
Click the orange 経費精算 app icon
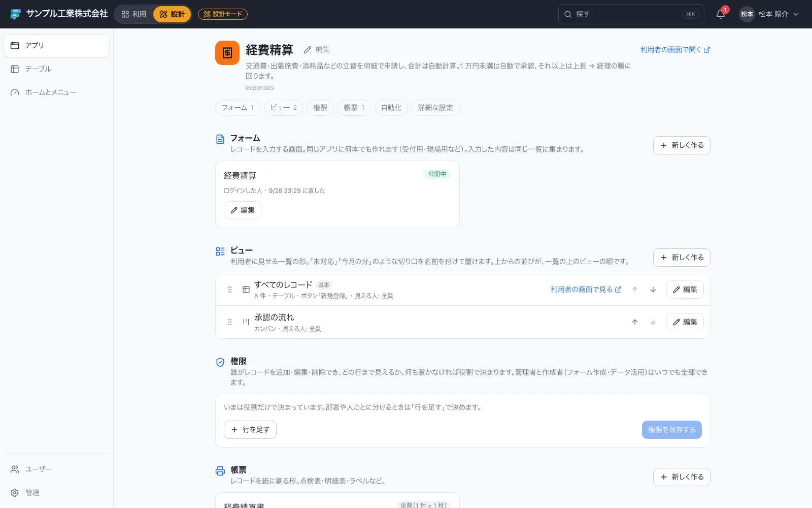pos(227,53)
